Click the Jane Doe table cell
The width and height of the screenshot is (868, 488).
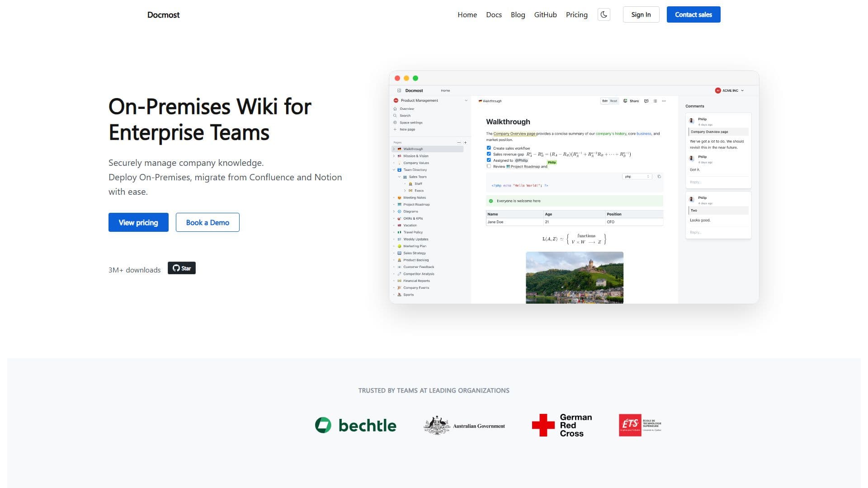(x=514, y=222)
